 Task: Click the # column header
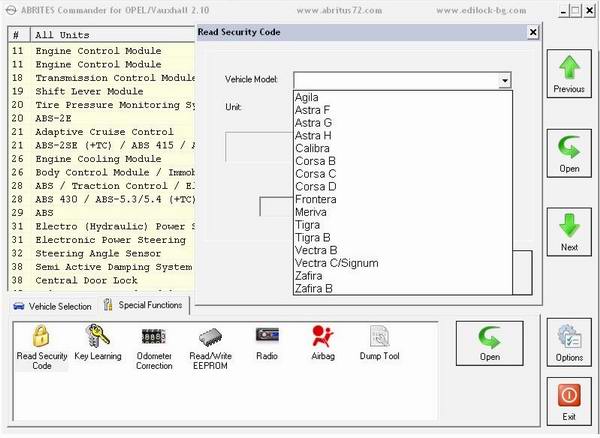click(x=19, y=35)
